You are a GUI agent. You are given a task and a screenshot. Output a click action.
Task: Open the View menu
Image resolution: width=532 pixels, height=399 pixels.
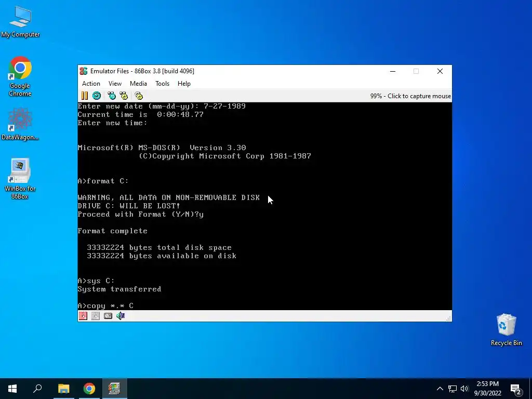tap(115, 84)
